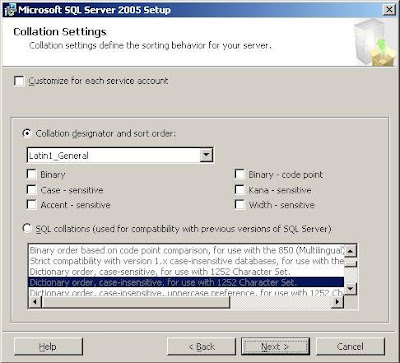This screenshot has height=363, width=400.
Task: Click the list's scroll down arrow
Action: (x=350, y=289)
